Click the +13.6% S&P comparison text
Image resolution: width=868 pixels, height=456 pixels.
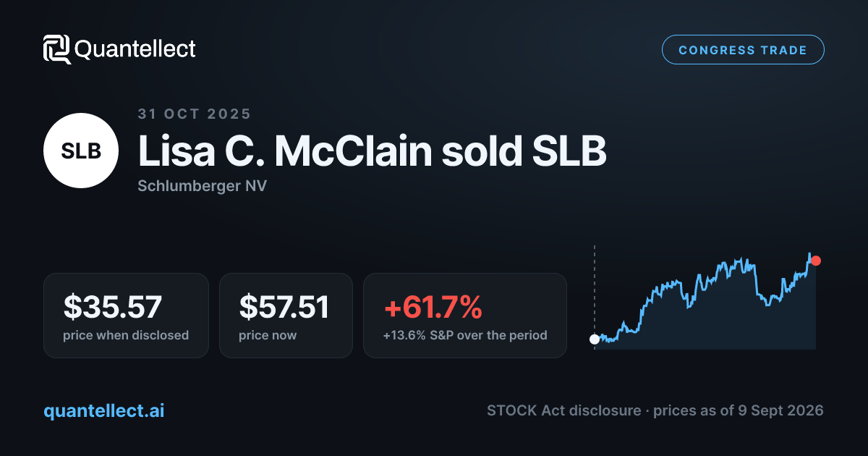click(465, 335)
